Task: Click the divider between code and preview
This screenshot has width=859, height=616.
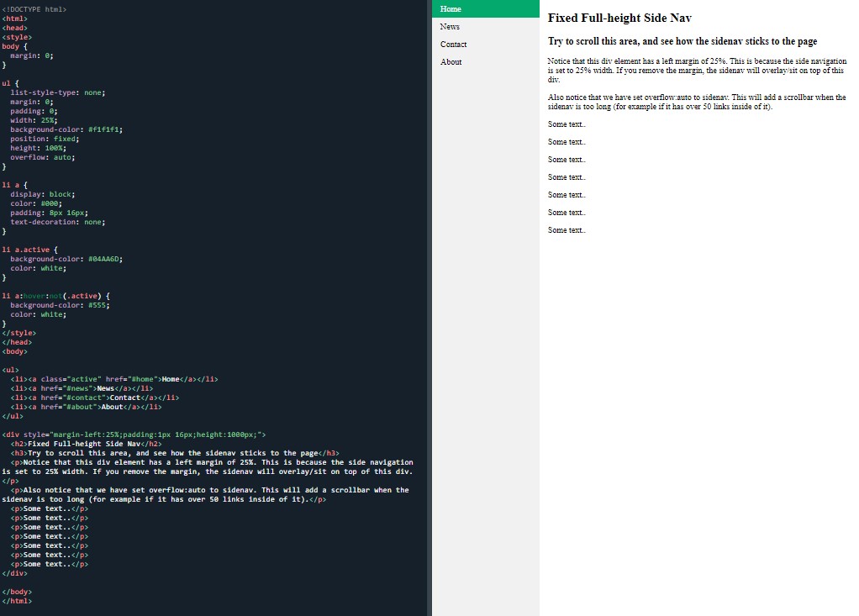Action: point(429,308)
